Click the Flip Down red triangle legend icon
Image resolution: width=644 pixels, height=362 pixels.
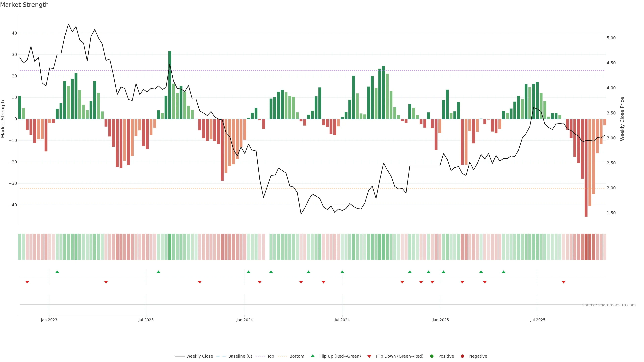pos(369,356)
